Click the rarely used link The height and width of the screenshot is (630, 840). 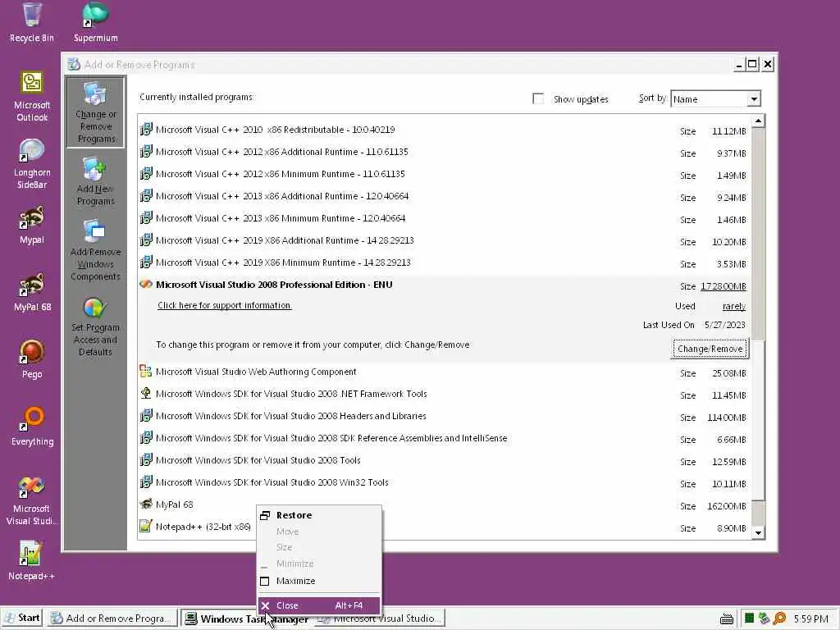(734, 307)
